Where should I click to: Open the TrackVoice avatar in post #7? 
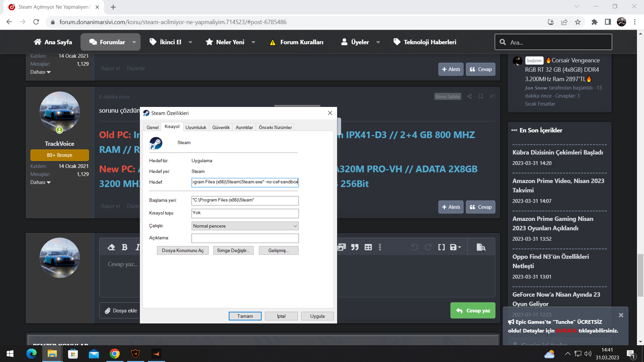[60, 112]
